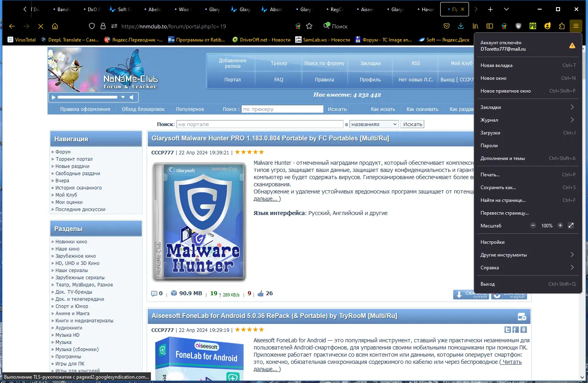Image resolution: width=588 pixels, height=383 pixels.
Task: Click the address bar URL
Action: [174, 26]
